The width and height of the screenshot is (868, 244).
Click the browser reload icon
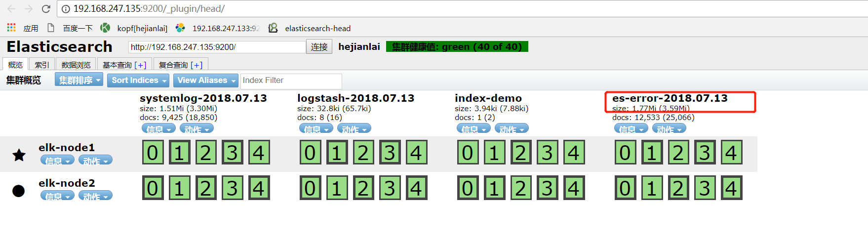[x=46, y=9]
